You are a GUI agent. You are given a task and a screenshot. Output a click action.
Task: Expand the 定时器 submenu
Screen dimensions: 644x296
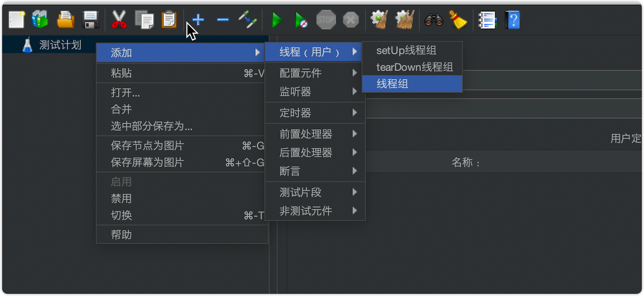[x=315, y=113]
